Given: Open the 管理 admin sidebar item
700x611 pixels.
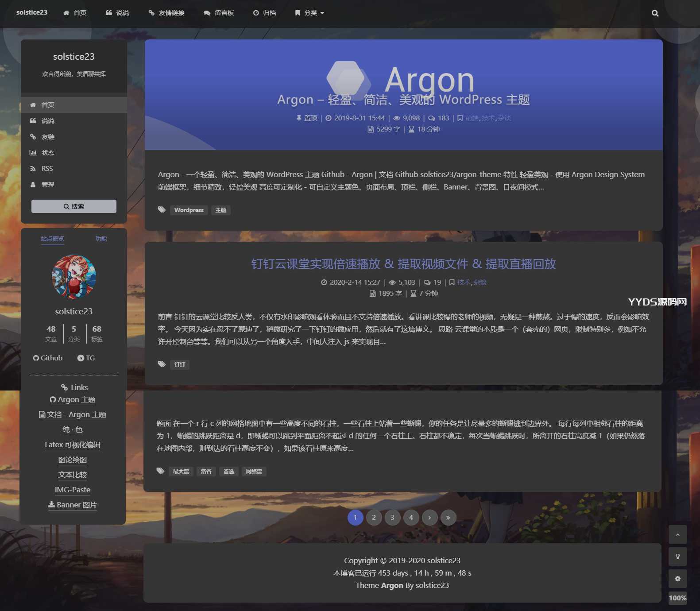Looking at the screenshot, I should pyautogui.click(x=47, y=185).
